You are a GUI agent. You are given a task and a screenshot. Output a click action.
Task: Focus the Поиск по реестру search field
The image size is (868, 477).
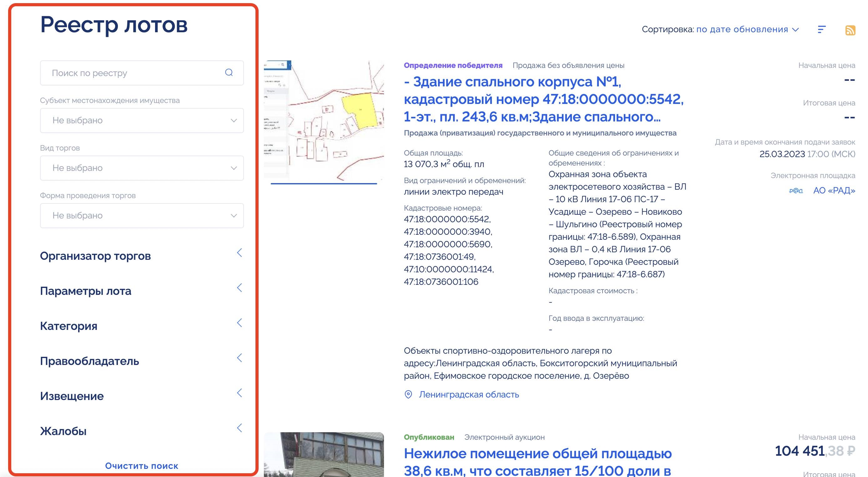[x=142, y=73]
